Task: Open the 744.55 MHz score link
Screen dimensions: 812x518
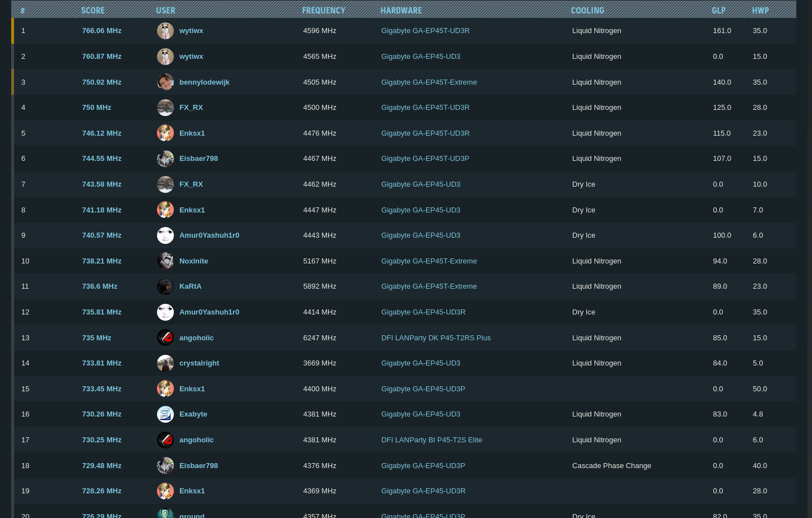Action: coord(101,159)
